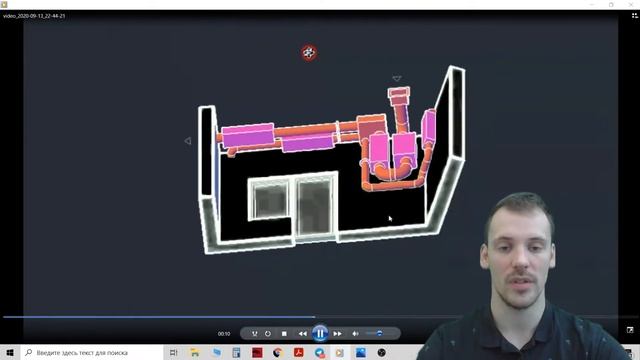Open Telegram from the taskbar
This screenshot has height=360, width=640.
coord(320,352)
